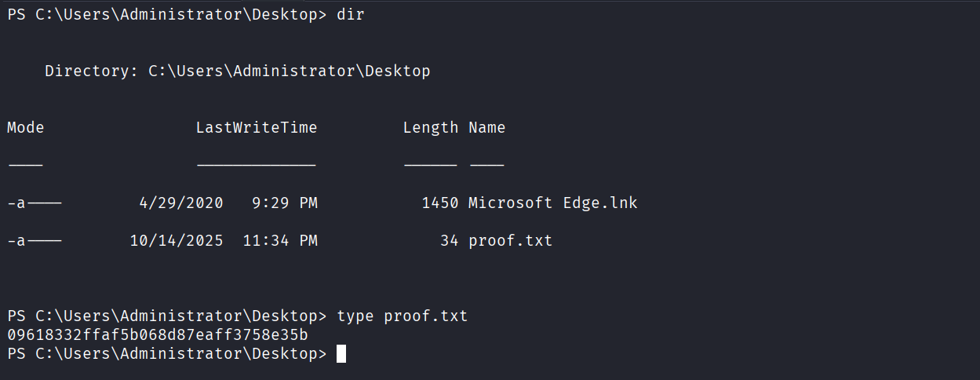The width and height of the screenshot is (980, 380).
Task: Click the mode attribute of the proof.txt row
Action: [34, 240]
